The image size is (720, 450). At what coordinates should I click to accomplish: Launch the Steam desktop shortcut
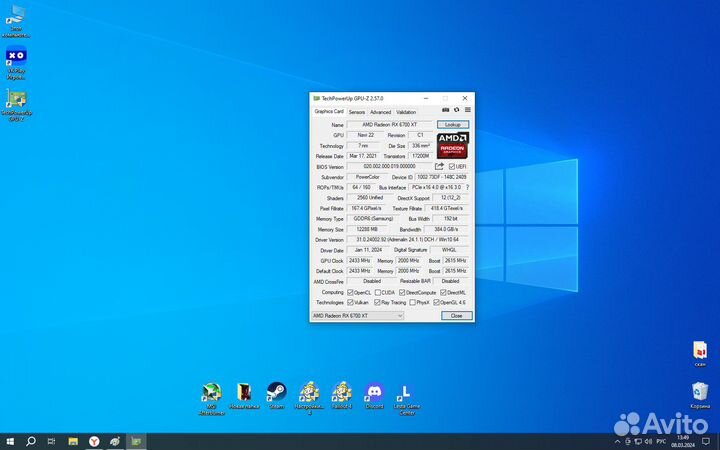tap(277, 396)
